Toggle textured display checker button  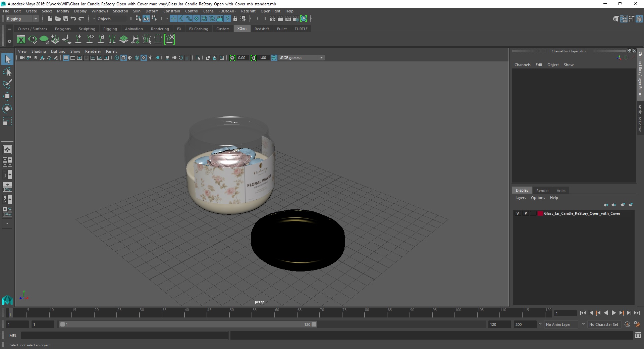(x=144, y=58)
